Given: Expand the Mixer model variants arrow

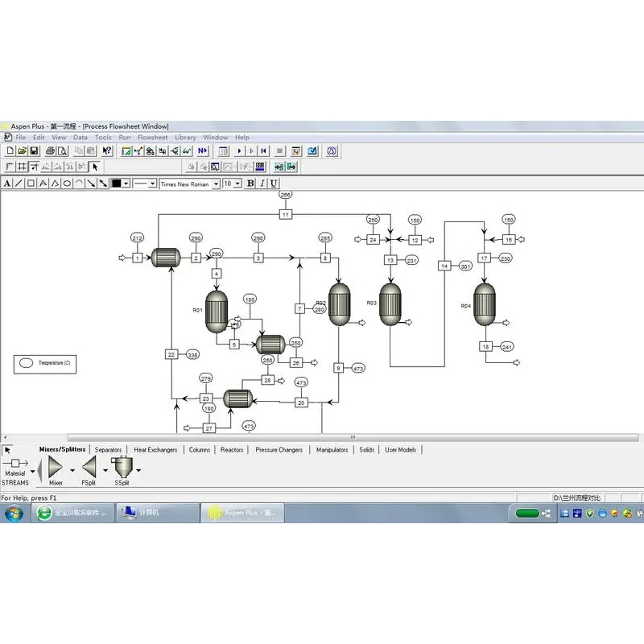Looking at the screenshot, I should tap(72, 470).
